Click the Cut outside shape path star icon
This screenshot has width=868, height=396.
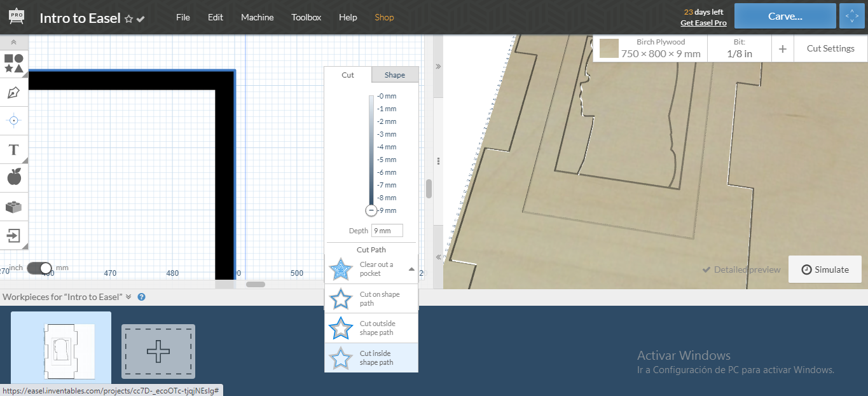click(x=341, y=328)
